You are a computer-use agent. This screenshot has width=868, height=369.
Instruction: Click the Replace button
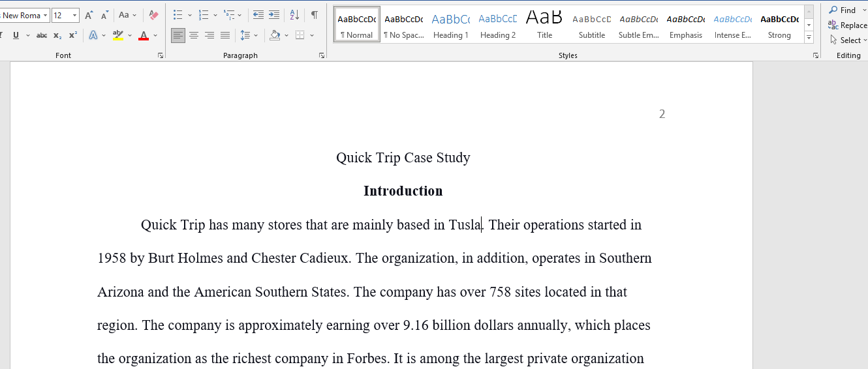coord(847,25)
